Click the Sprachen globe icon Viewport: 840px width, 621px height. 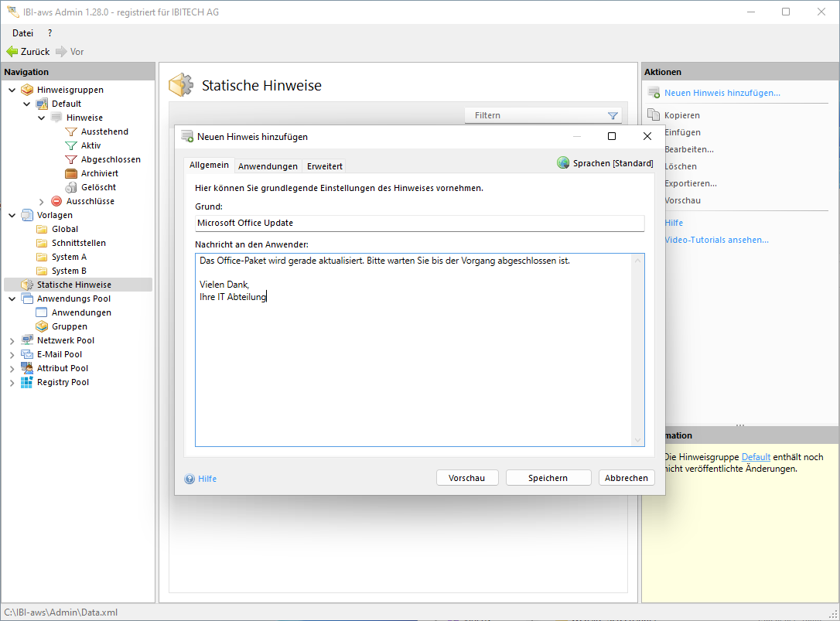[563, 163]
